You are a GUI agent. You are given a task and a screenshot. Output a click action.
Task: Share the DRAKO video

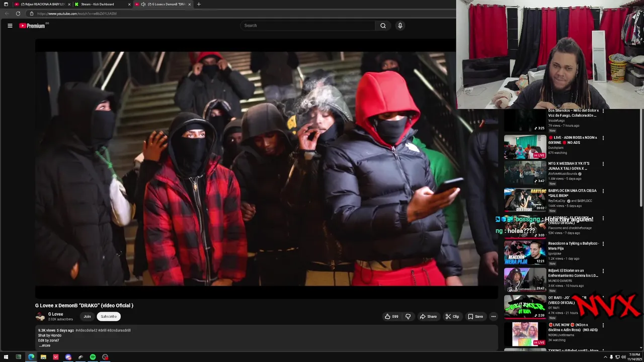point(428,317)
